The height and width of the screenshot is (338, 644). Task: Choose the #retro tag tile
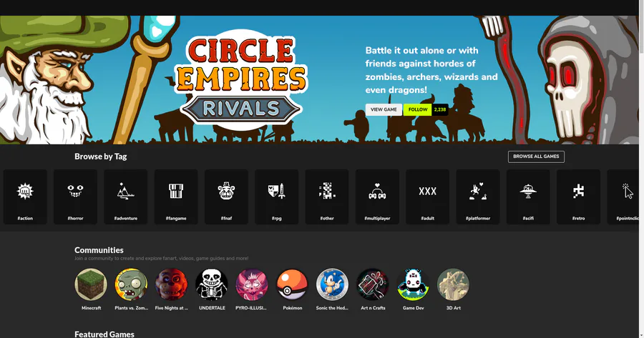(578, 197)
